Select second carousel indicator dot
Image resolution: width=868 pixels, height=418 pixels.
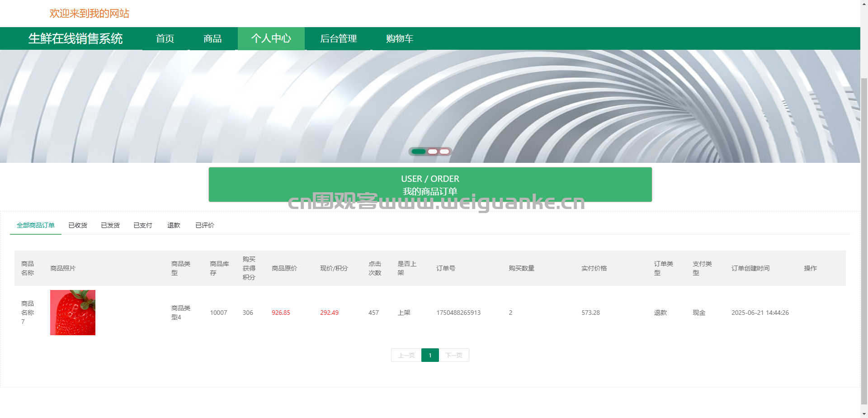(433, 152)
